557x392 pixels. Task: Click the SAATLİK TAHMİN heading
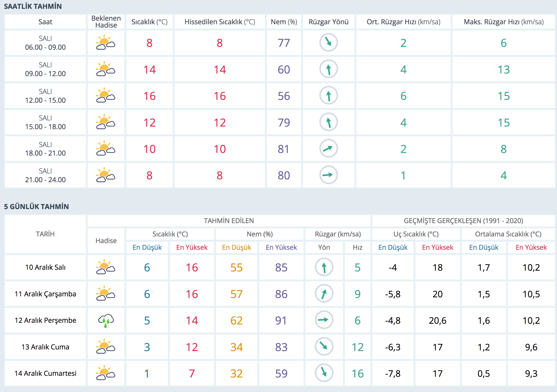(33, 6)
